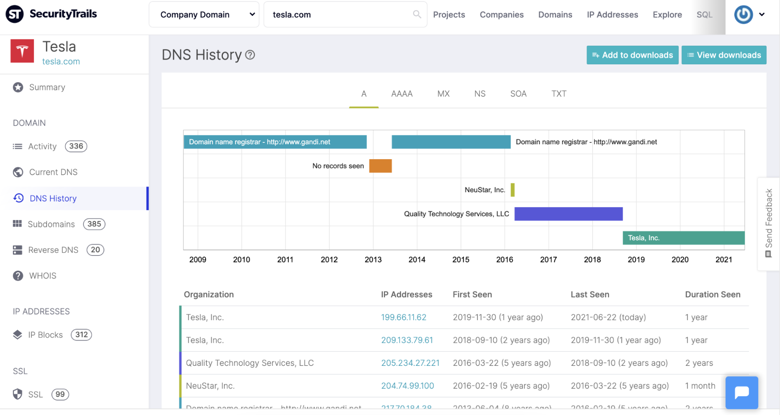
Task: Click the Current DNS globe icon
Action: point(18,172)
